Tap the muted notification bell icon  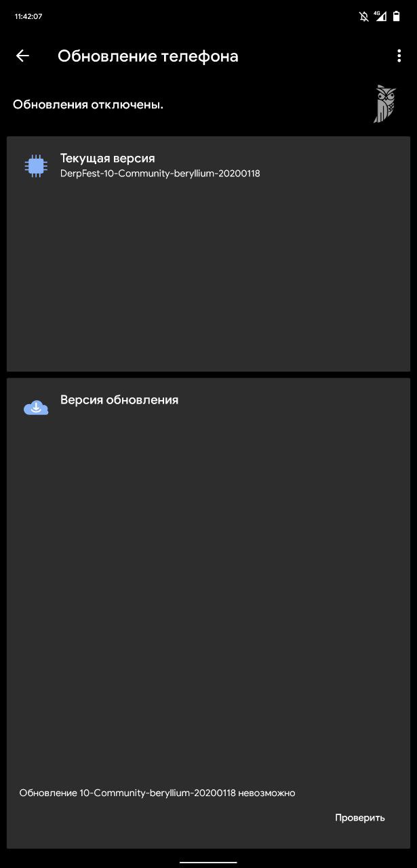[x=364, y=16]
